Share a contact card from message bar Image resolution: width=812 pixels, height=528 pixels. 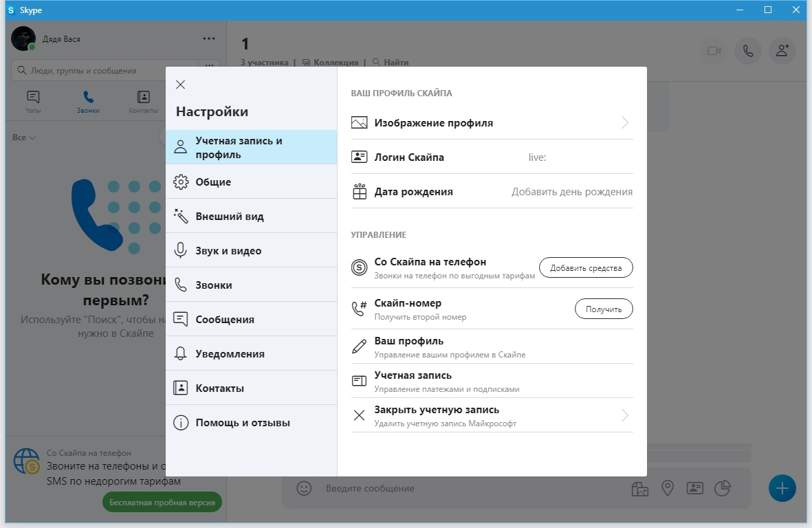(x=694, y=488)
